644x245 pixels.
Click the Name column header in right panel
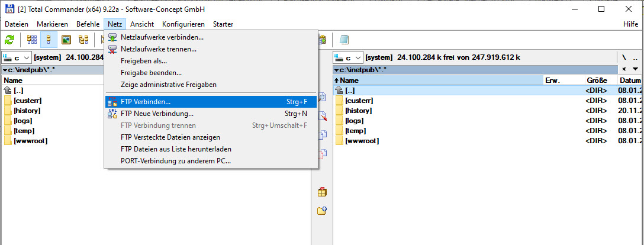pyautogui.click(x=438, y=80)
